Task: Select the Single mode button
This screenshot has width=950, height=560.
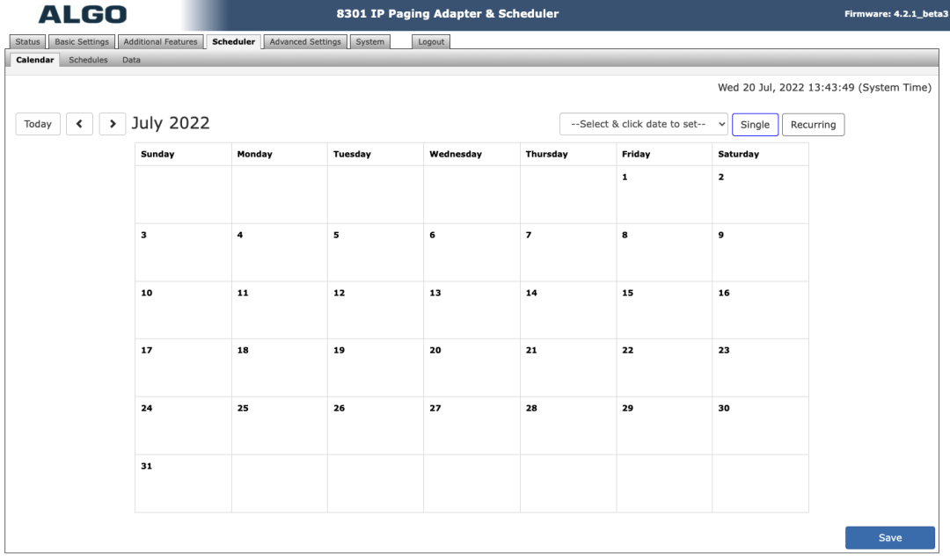Action: [755, 125]
